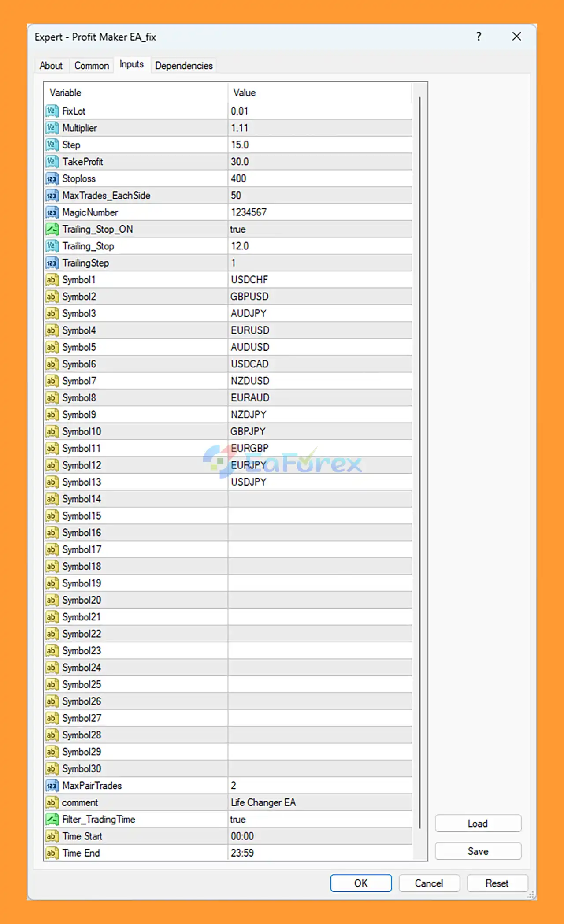The width and height of the screenshot is (564, 924).
Task: Select the empty Symbol14 value cell
Action: 319,499
